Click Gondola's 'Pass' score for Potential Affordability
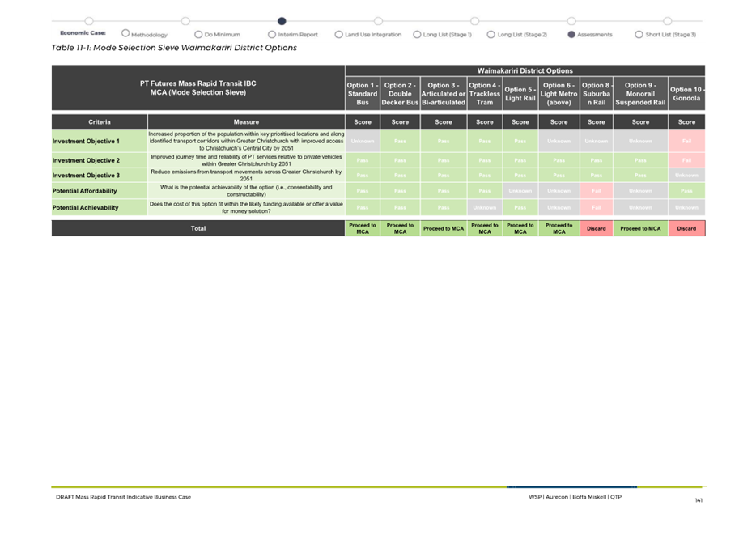The width and height of the screenshot is (756, 535). pos(686,191)
